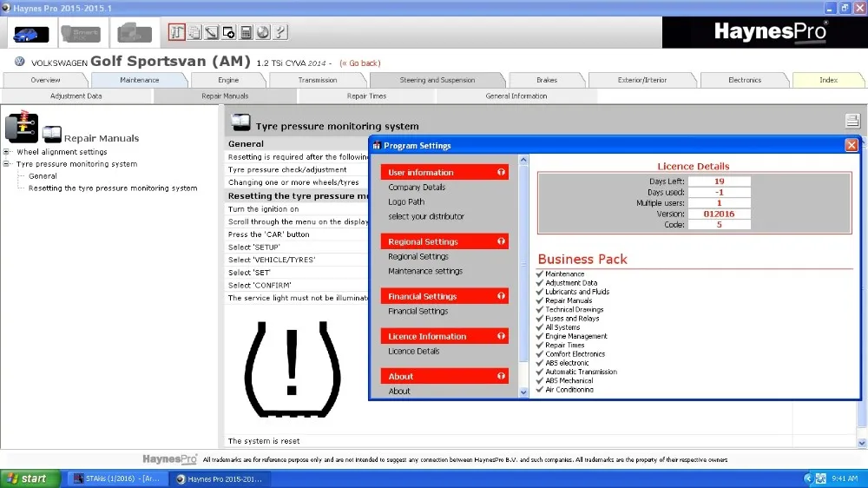The width and height of the screenshot is (868, 488).
Task: Open Licence Details option
Action: point(413,351)
